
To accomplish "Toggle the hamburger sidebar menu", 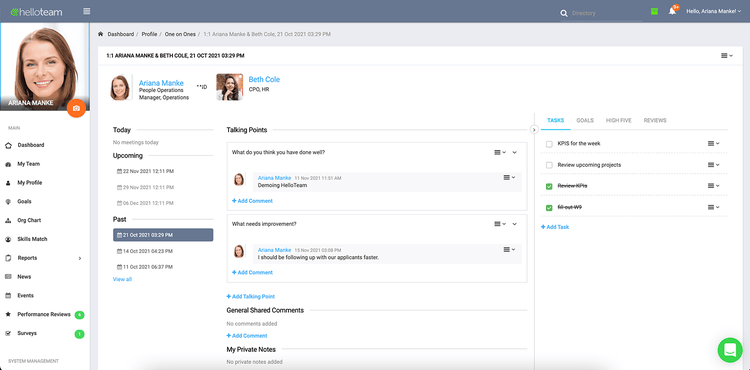I will pos(87,11).
